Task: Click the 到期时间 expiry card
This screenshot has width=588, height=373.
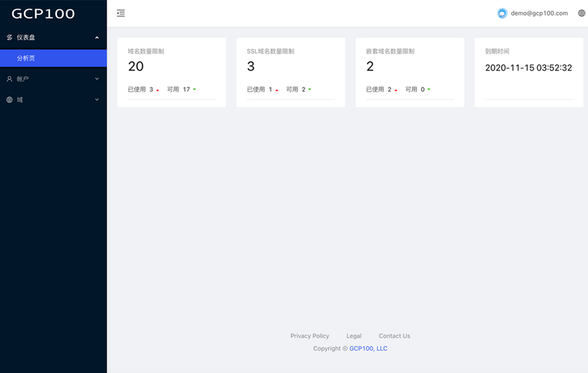Action: point(529,72)
